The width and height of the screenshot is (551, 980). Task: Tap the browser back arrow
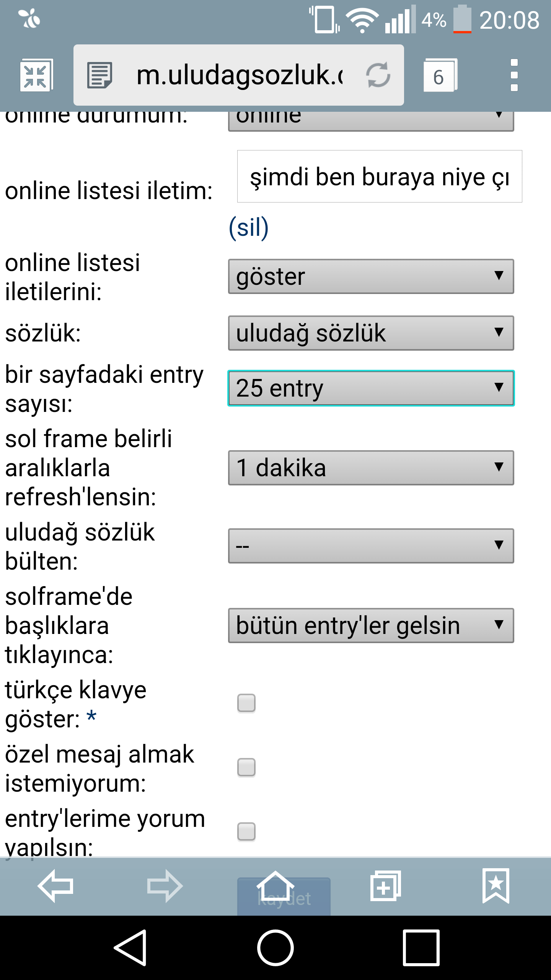point(55,886)
